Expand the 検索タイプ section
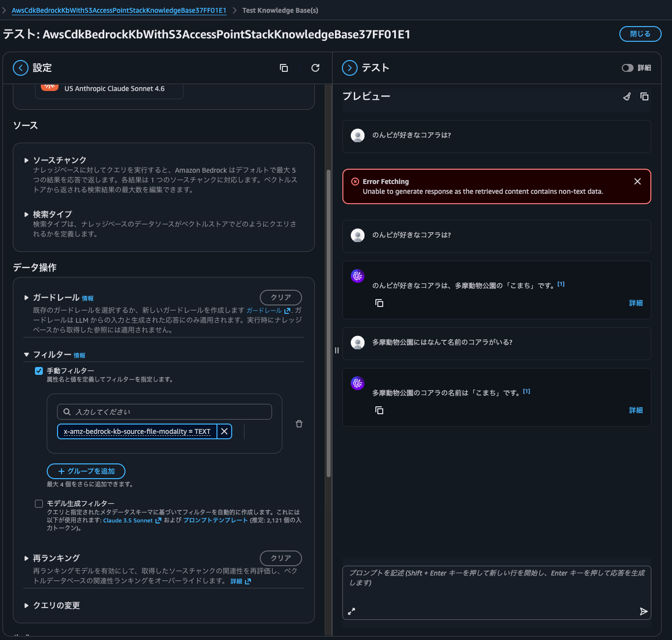This screenshot has width=672, height=640. coord(27,214)
